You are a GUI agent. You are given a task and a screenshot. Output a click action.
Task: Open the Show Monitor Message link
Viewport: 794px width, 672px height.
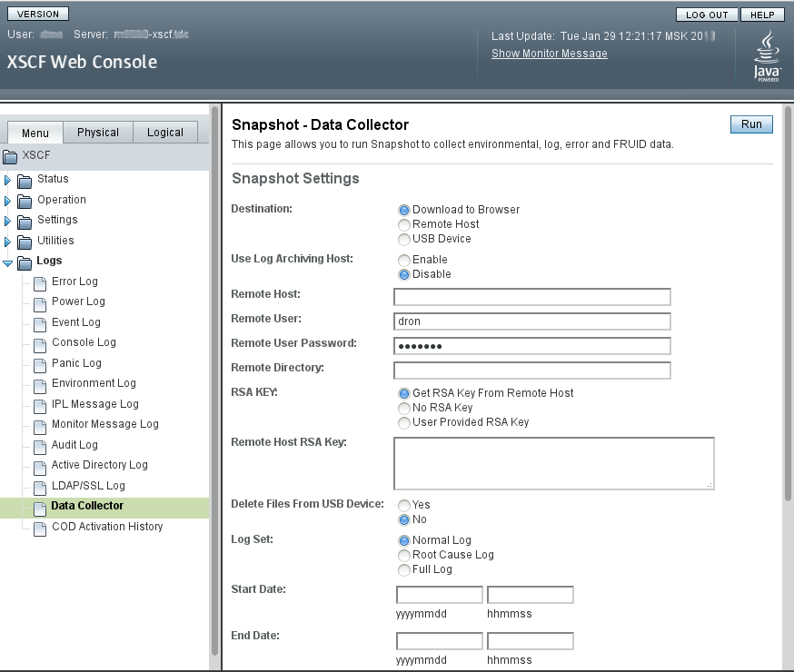point(550,54)
